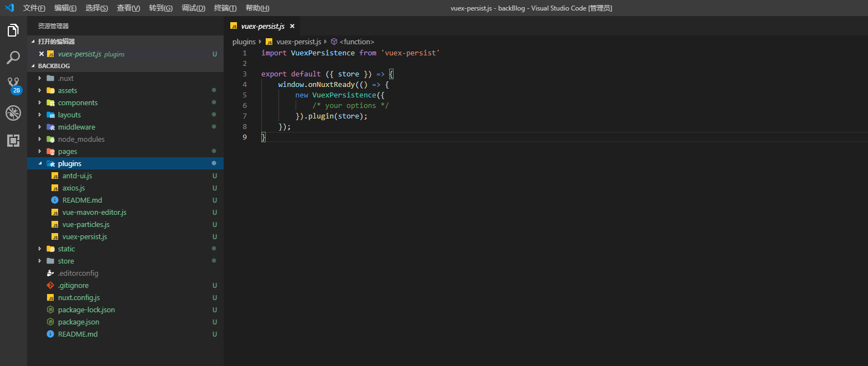
Task: Click the function symbol icon in breadcrumb
Action: tap(334, 42)
